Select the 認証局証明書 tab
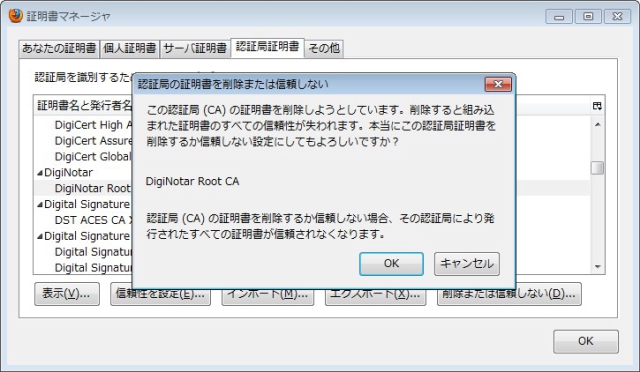This screenshot has height=372, width=640. pyautogui.click(x=267, y=47)
